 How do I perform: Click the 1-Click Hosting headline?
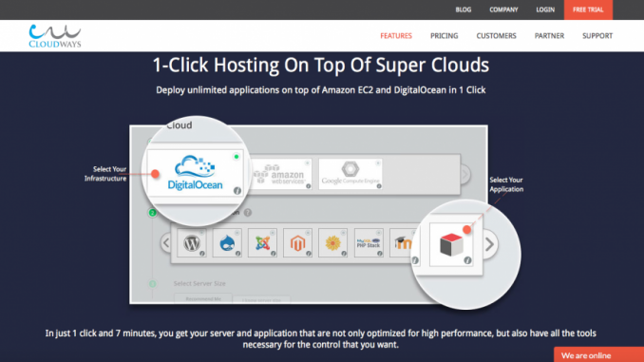click(x=321, y=66)
